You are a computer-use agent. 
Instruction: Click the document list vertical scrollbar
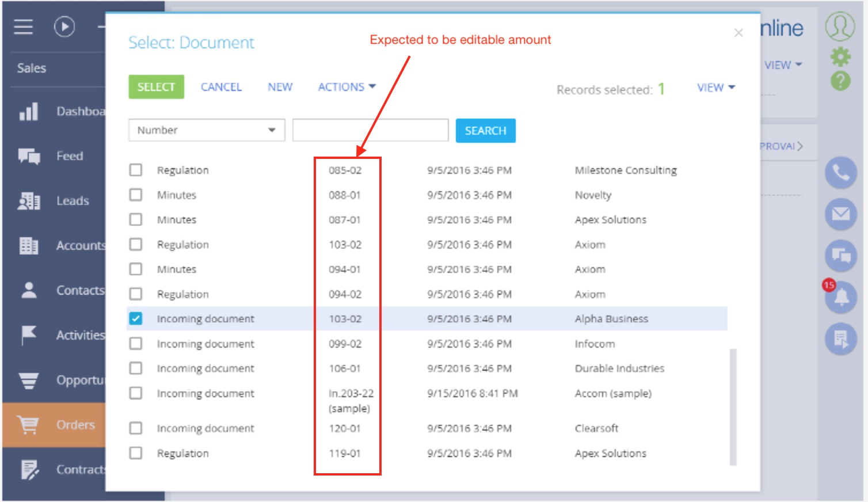(733, 406)
